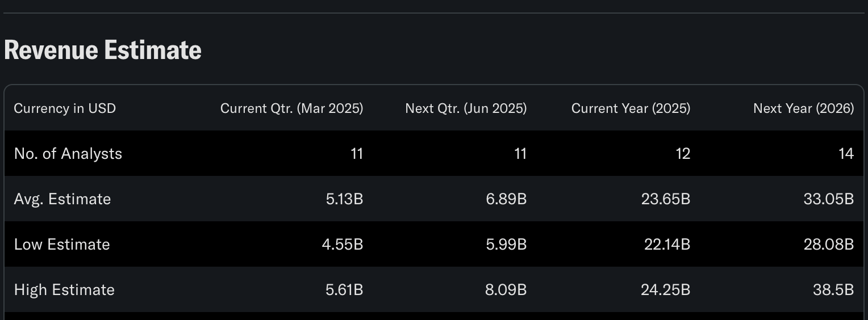
Task: Click the 4.55B low estimate value
Action: 343,245
